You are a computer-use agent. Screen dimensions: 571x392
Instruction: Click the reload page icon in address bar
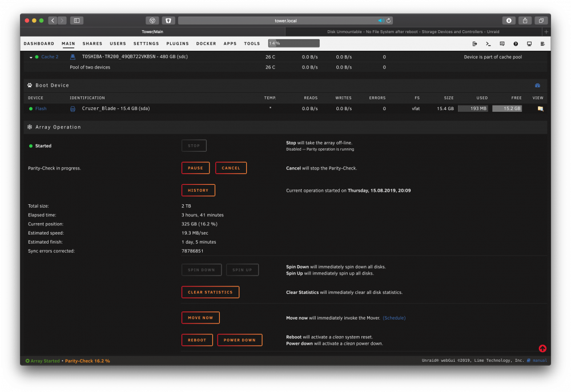click(388, 21)
